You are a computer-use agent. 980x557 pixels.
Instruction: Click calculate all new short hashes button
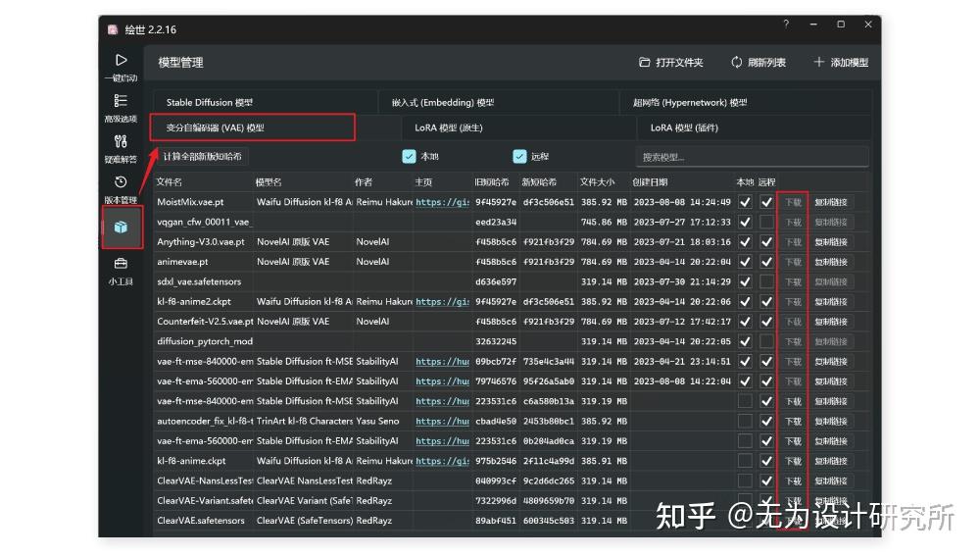coord(202,156)
